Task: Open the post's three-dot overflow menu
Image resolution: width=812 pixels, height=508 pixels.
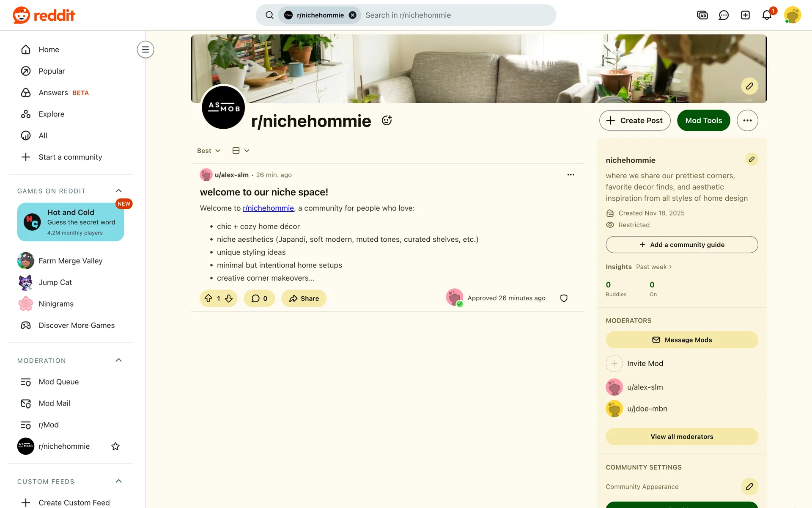Action: (x=571, y=175)
